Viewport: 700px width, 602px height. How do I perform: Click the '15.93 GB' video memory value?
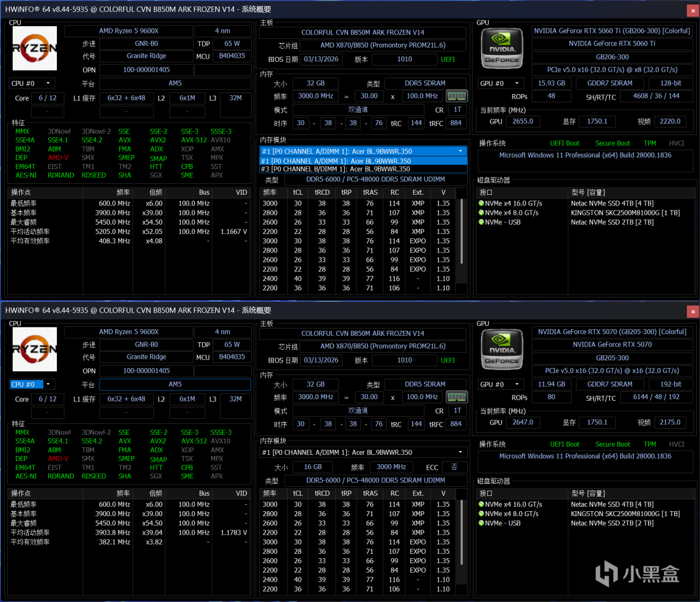(x=551, y=83)
